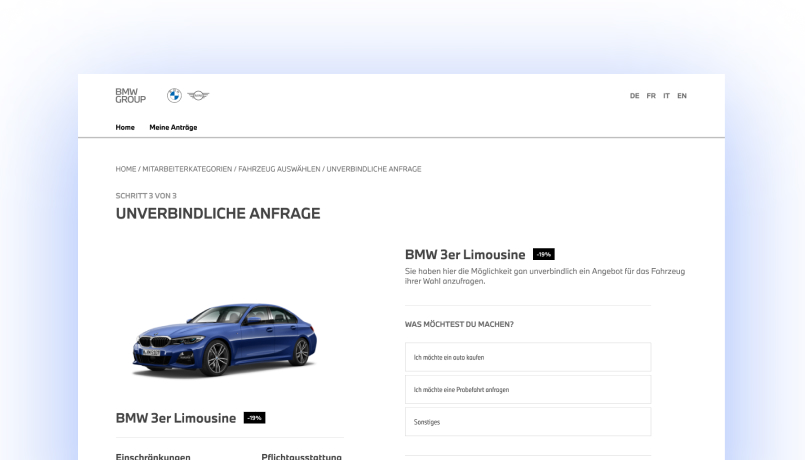Switch language to IT
Screen dimensions: 805x460
point(666,96)
